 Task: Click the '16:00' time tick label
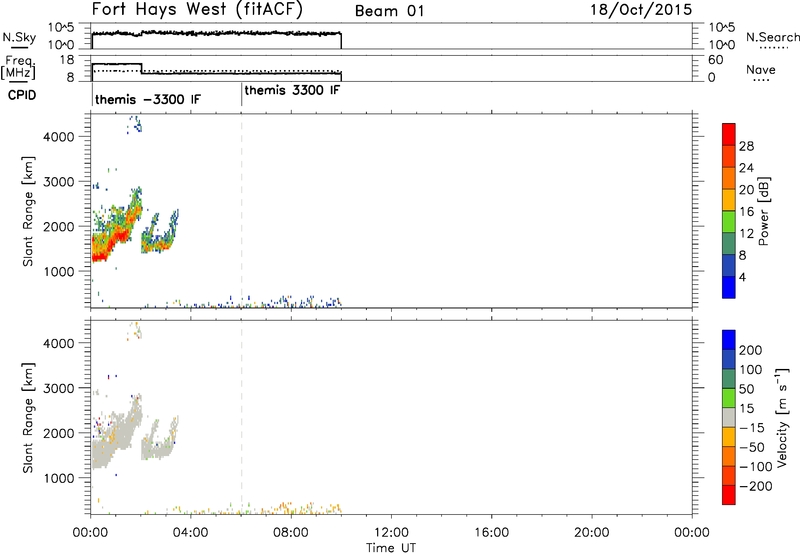(491, 533)
